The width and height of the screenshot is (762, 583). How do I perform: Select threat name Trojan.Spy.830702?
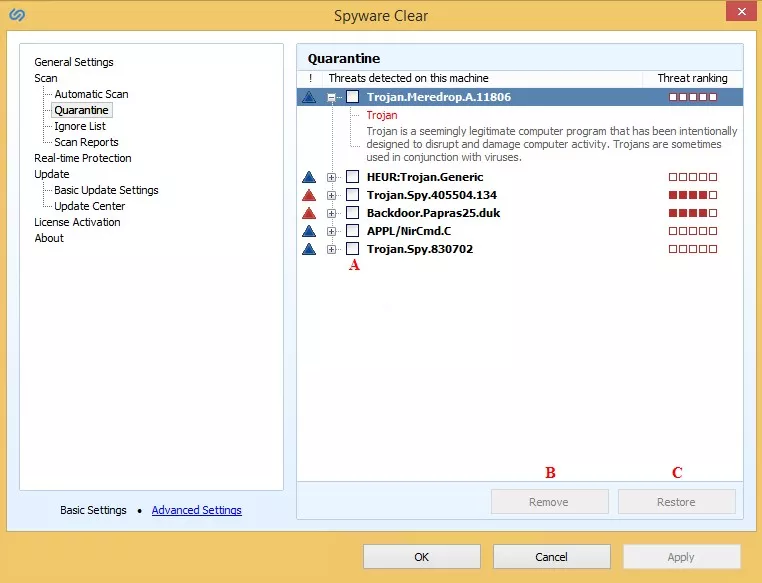point(420,249)
